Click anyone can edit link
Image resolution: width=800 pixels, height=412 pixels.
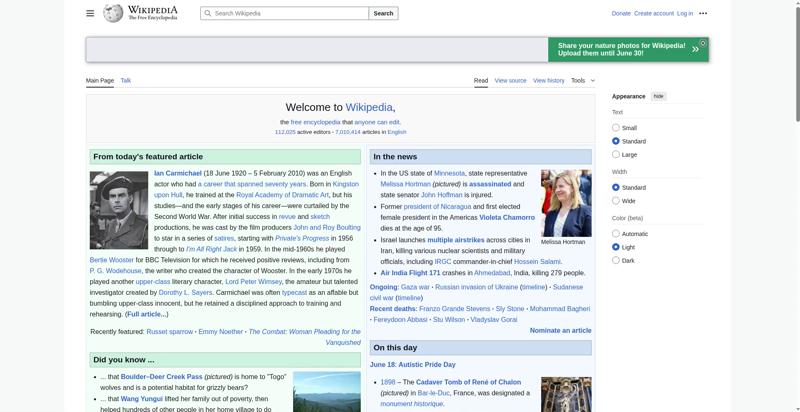click(x=377, y=122)
